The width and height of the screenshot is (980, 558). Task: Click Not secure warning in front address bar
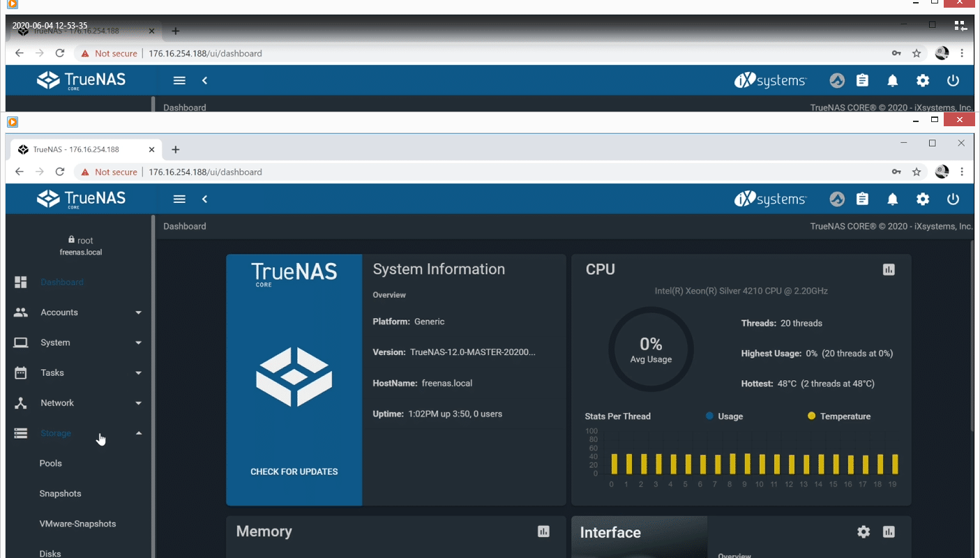pos(110,172)
